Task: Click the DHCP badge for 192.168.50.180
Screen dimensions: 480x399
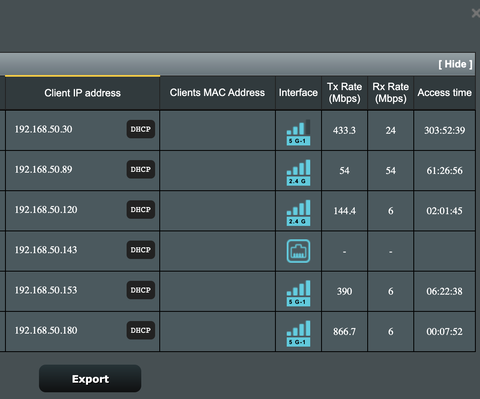Action: click(141, 330)
